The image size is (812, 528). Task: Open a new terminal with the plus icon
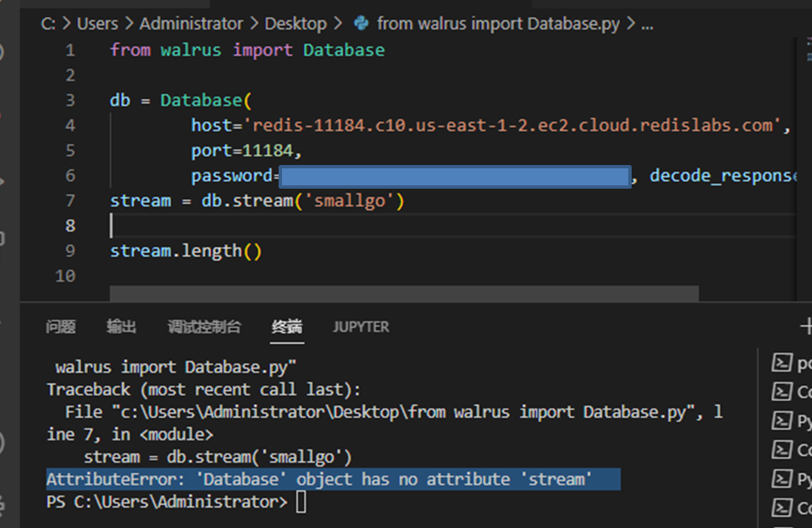(806, 327)
